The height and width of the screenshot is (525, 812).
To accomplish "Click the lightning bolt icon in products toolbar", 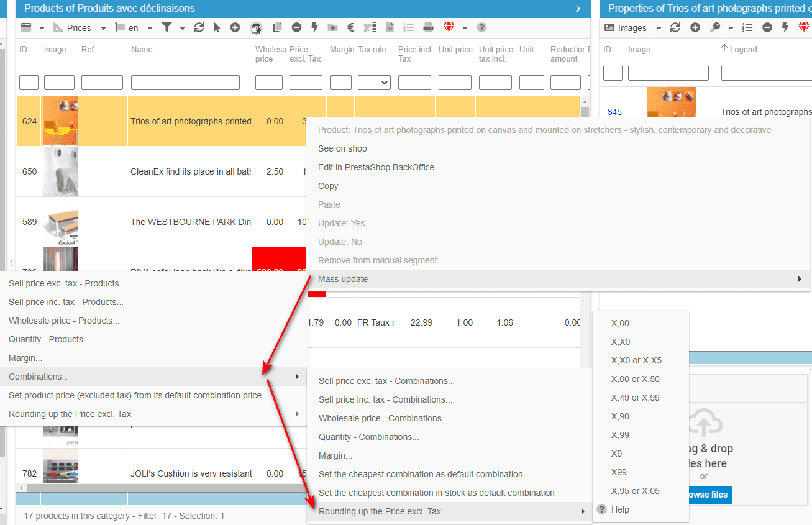I will [x=314, y=28].
